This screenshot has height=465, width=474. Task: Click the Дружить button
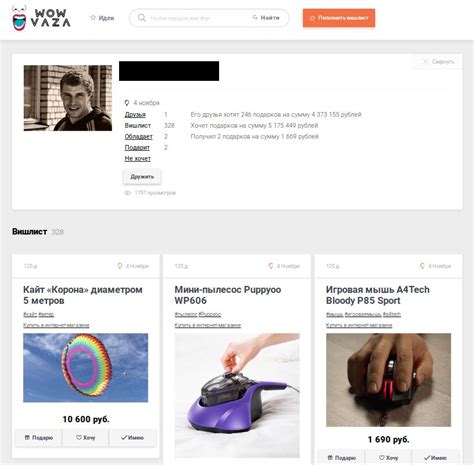[142, 177]
